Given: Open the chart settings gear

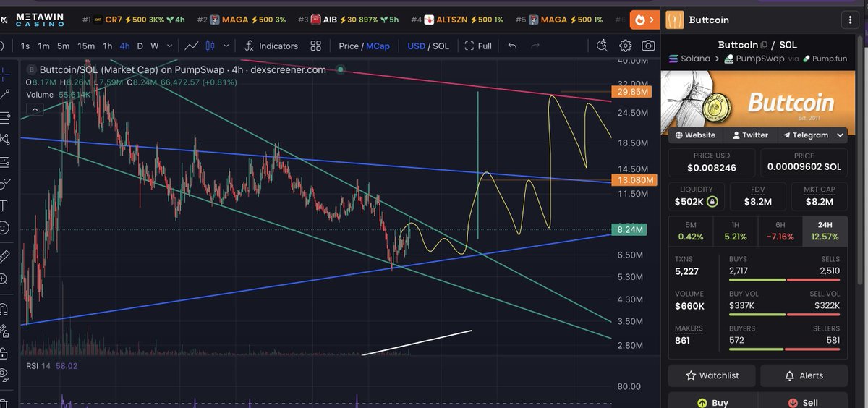Looking at the screenshot, I should click(x=626, y=46).
